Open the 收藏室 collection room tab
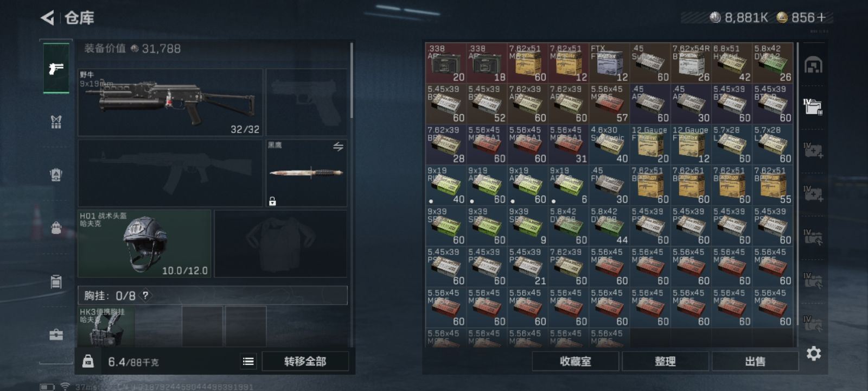 pos(576,361)
